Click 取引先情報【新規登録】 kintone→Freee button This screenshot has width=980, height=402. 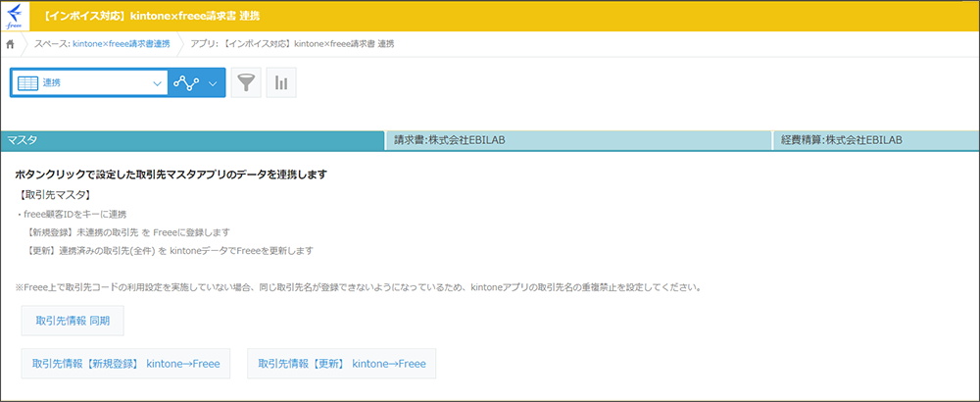[x=125, y=363]
